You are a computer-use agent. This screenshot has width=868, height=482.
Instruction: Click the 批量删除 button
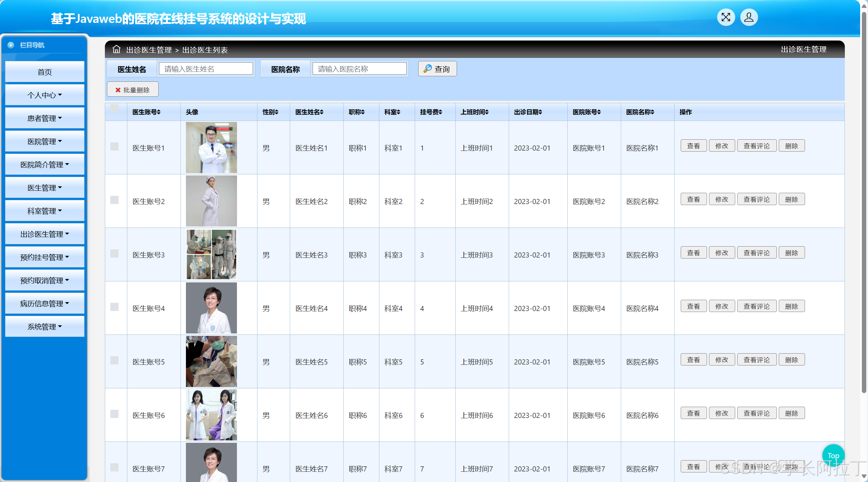(x=132, y=90)
